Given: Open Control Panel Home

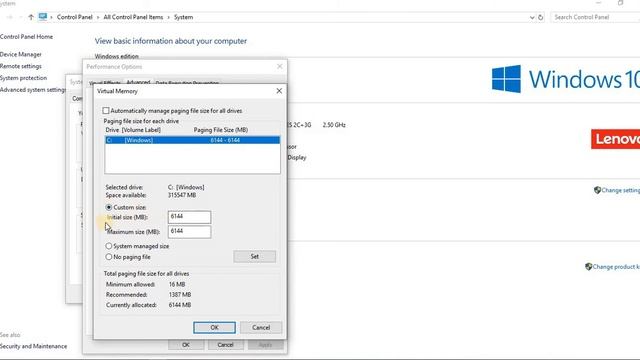Looking at the screenshot, I should click(26, 37).
